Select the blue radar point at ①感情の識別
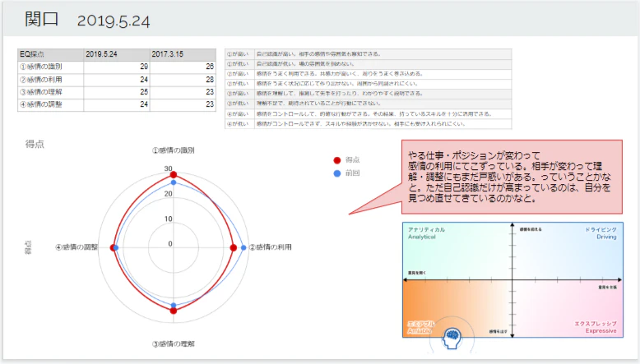The image size is (640, 364). [x=174, y=182]
